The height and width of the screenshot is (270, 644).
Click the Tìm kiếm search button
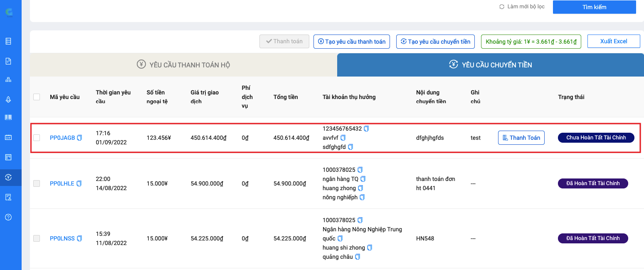[x=594, y=7]
